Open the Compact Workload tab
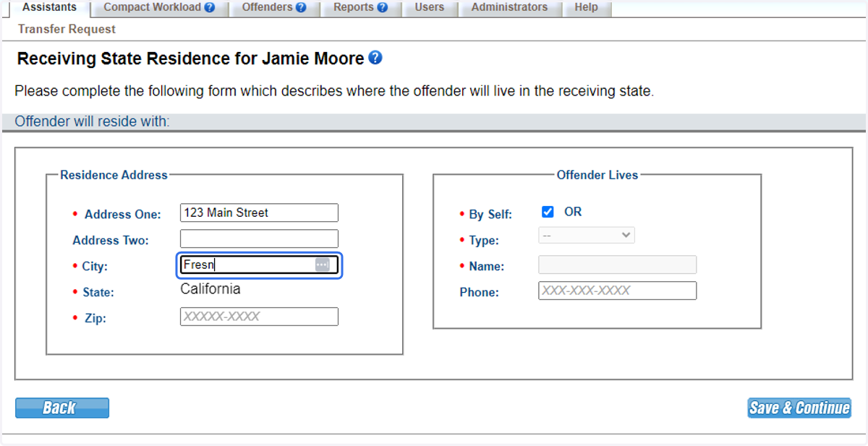The height and width of the screenshot is (446, 868). 159,7
